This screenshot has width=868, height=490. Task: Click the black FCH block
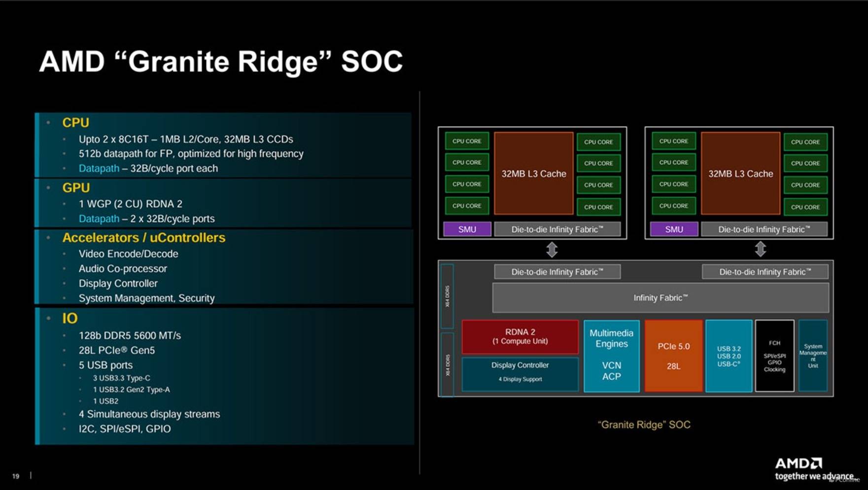coord(774,356)
